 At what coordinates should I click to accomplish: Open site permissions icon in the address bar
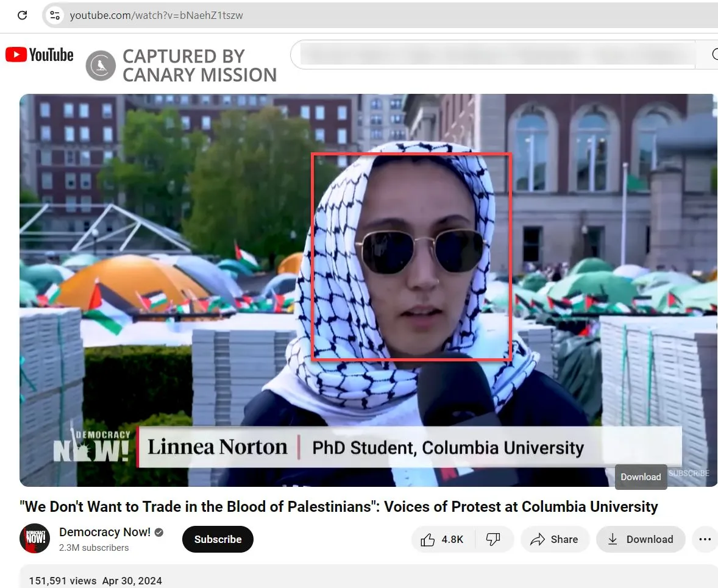(x=54, y=15)
